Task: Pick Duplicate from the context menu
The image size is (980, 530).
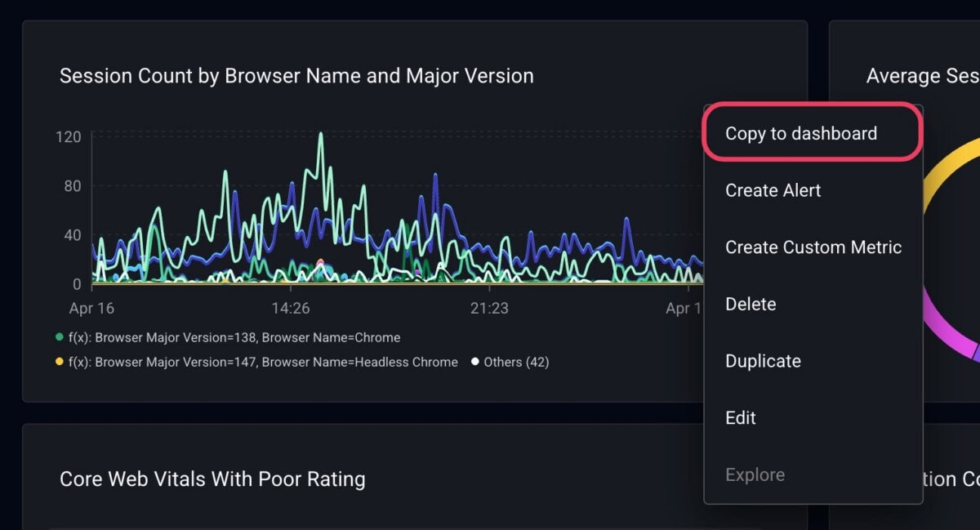Action: (762, 361)
